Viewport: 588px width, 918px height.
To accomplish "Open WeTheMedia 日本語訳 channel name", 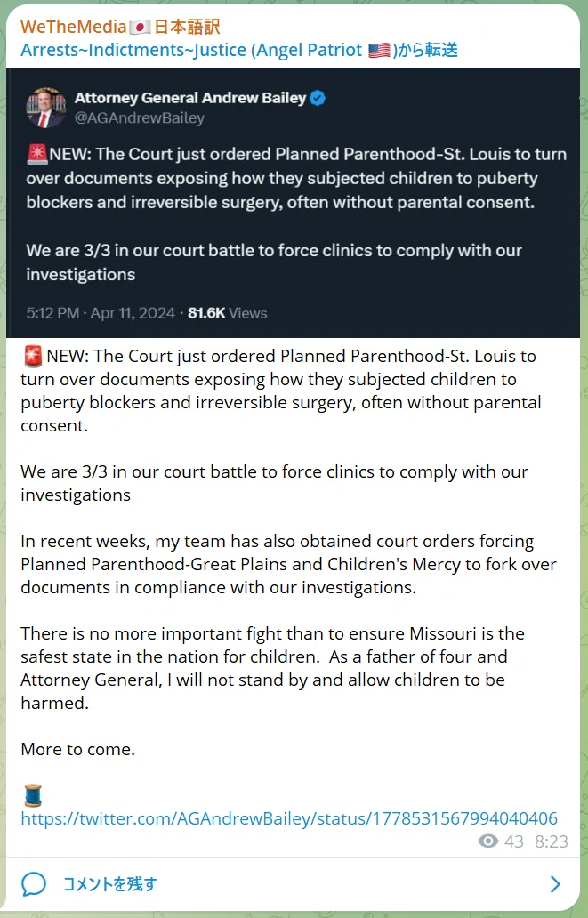I will click(x=120, y=27).
